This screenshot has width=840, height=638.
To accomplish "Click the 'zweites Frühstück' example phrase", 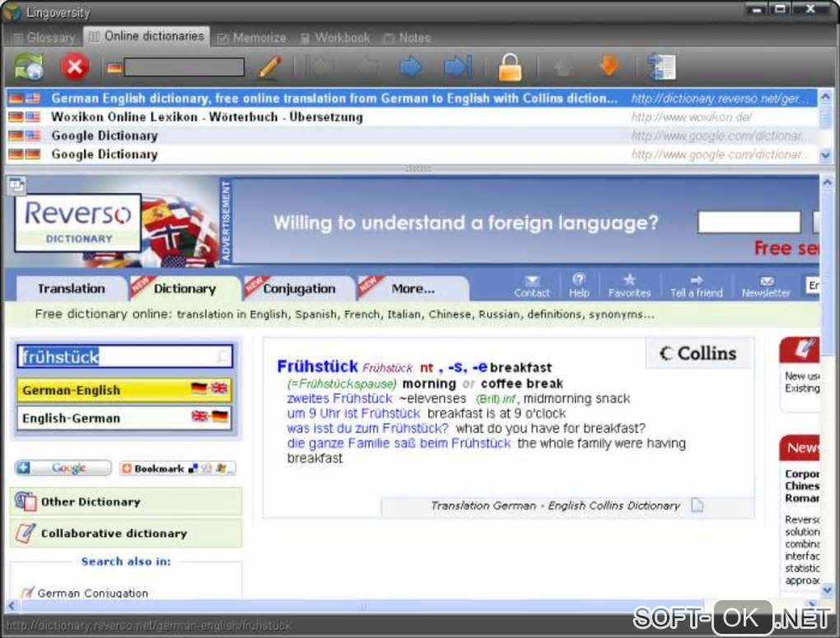I will (339, 398).
